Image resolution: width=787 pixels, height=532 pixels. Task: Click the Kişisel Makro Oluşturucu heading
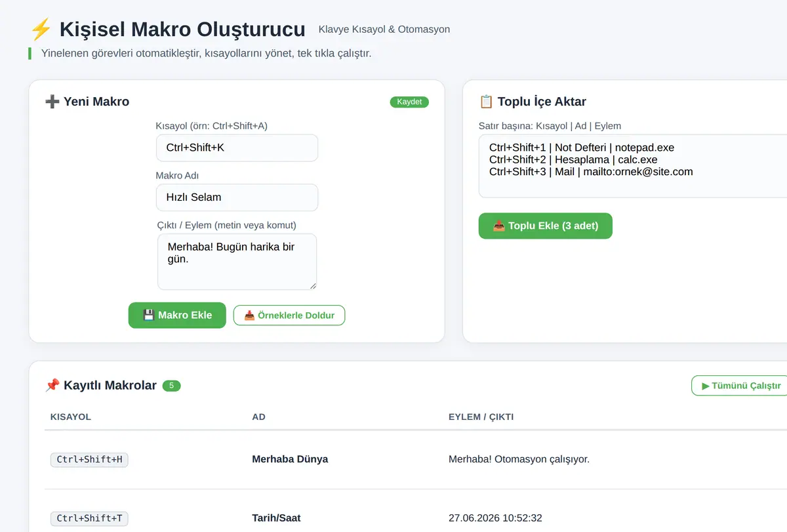182,30
